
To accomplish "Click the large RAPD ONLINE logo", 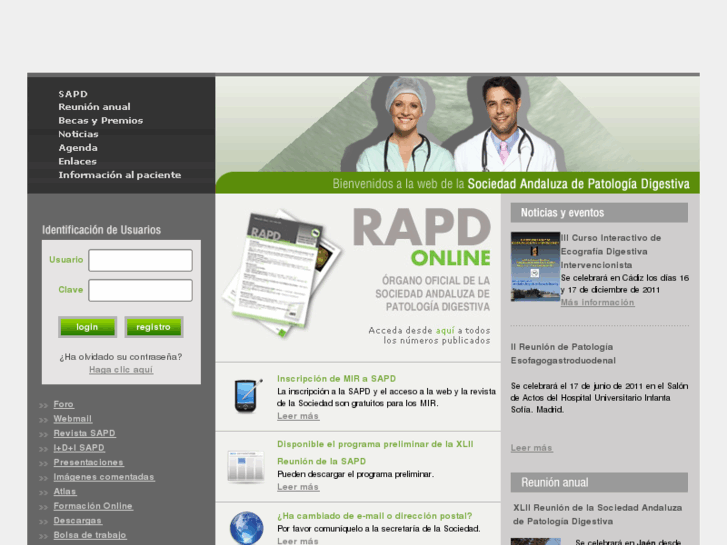I will pos(422,237).
